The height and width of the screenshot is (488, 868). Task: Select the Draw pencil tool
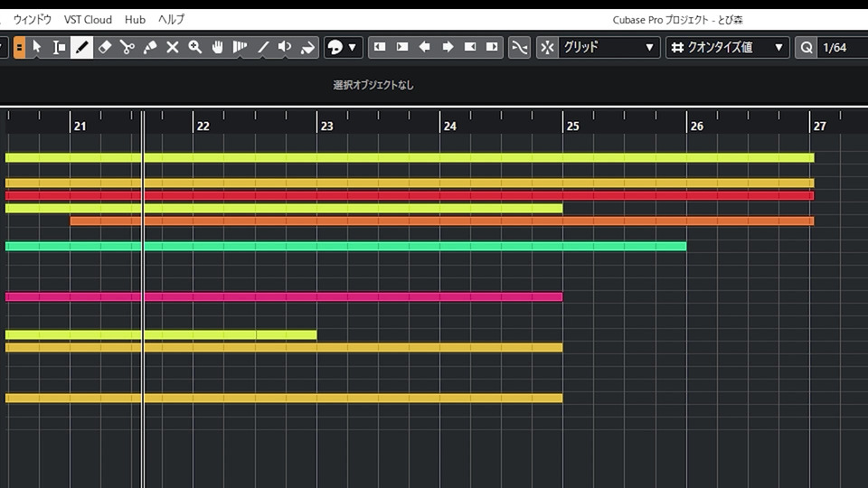coord(81,47)
